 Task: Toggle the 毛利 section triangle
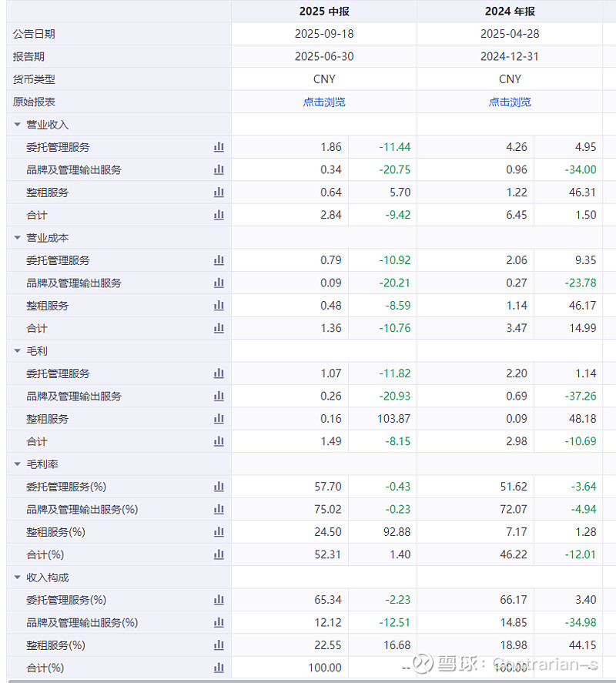tap(18, 351)
